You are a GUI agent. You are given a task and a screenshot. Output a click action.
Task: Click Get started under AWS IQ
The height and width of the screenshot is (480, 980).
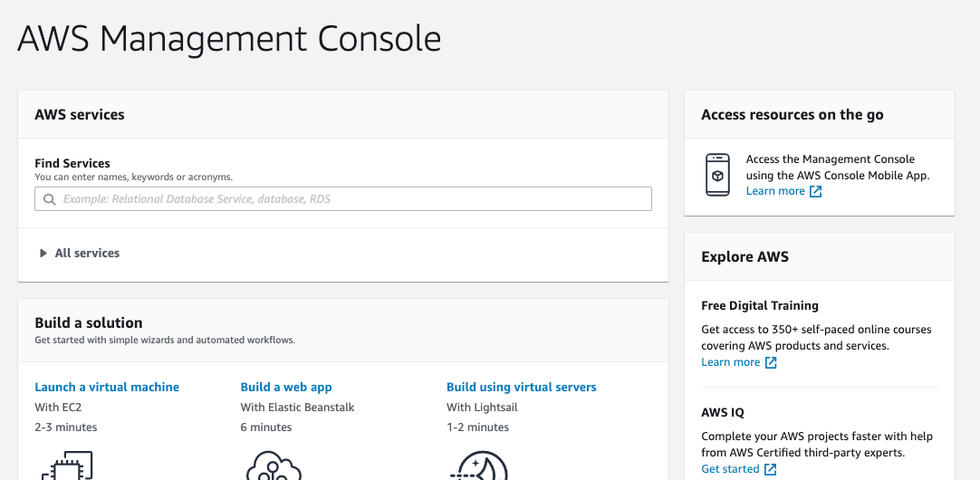pyautogui.click(x=730, y=469)
